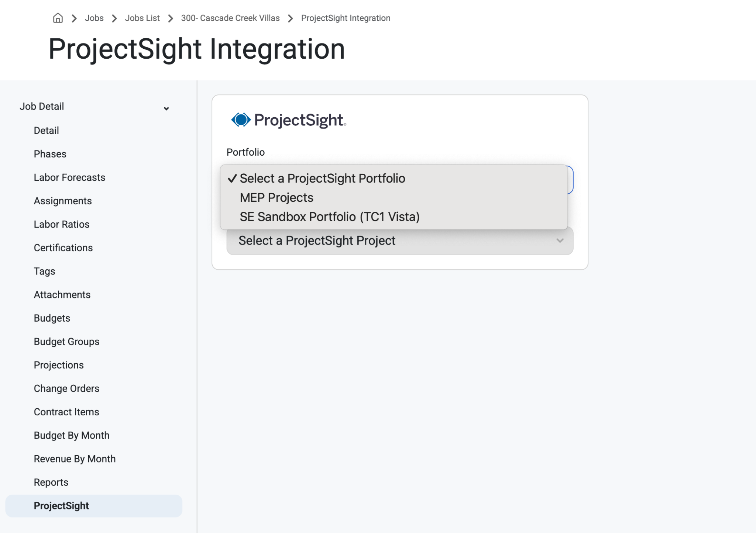Image resolution: width=756 pixels, height=533 pixels.
Task: Click the chevron arrow on the project dropdown
Action: (560, 241)
